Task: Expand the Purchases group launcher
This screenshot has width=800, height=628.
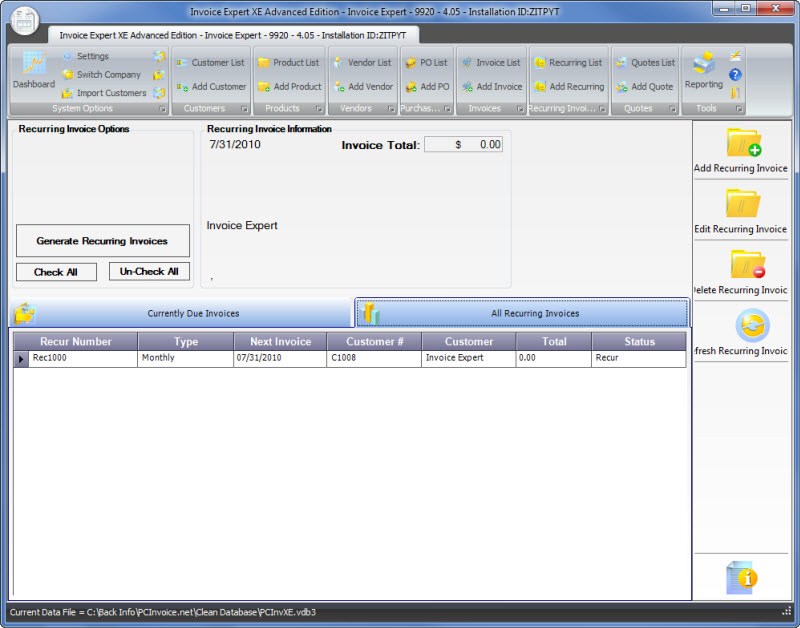Action: [447, 109]
